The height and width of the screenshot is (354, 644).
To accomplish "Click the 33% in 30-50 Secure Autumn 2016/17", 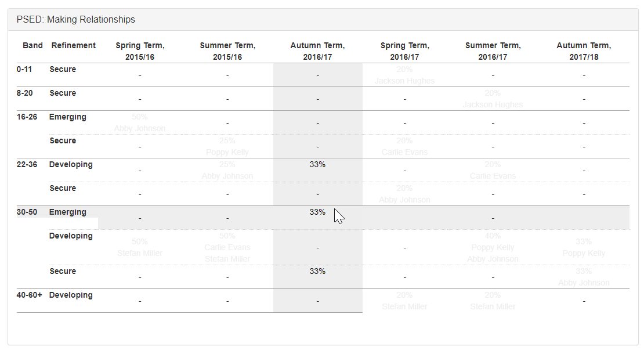I will click(317, 272).
